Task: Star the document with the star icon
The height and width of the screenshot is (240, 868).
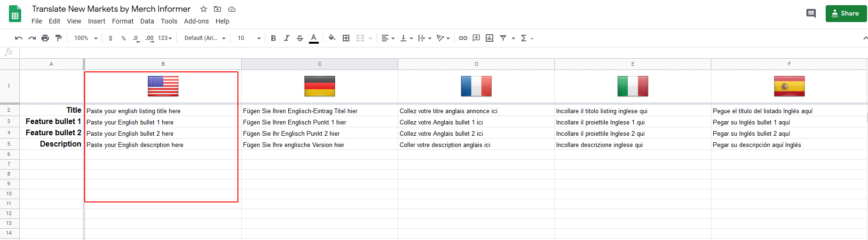Action: (203, 9)
